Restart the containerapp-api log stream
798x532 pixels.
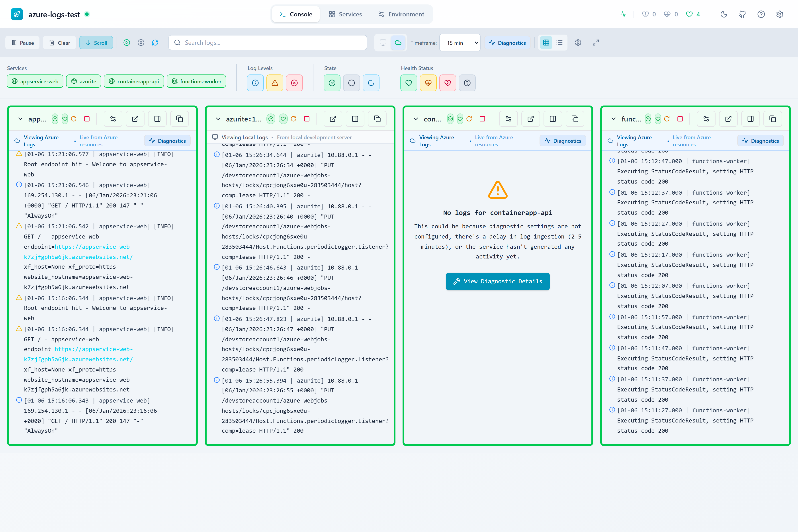pos(469,119)
